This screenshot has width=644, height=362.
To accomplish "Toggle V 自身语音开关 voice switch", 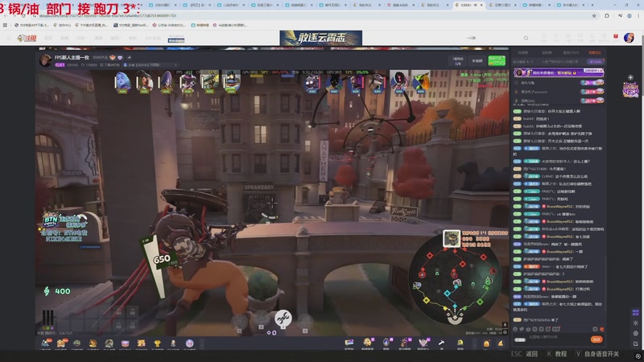I will (x=598, y=354).
